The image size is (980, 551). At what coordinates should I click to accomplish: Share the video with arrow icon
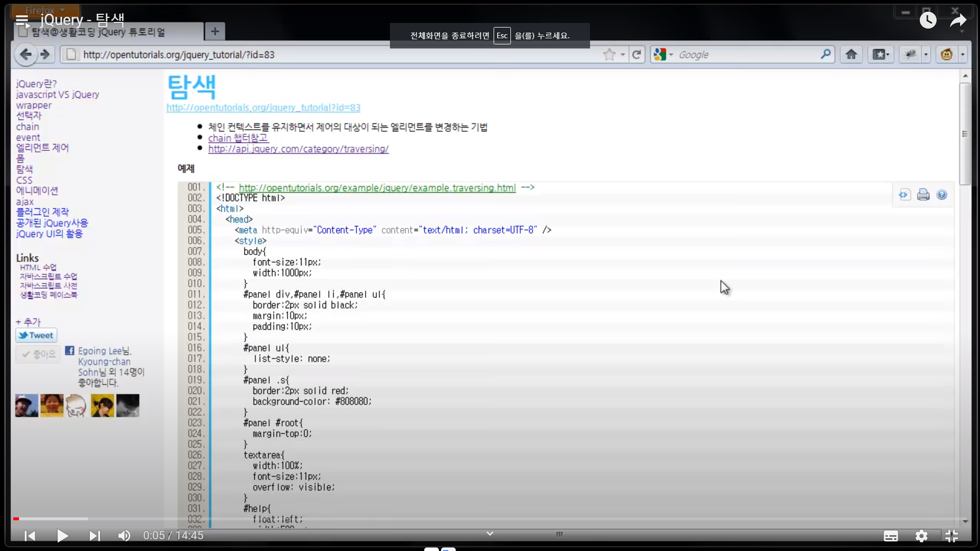958,20
